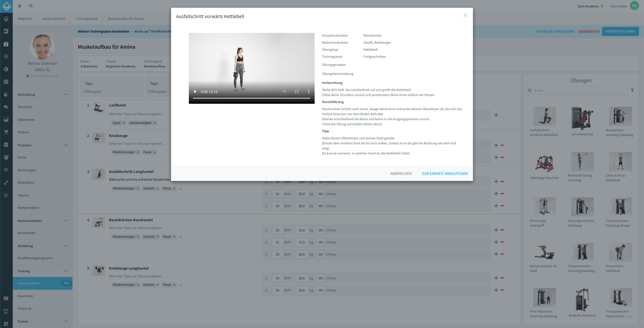644x328 pixels.
Task: Collapse the Marketing sidebar section
Action: pyautogui.click(x=66, y=246)
